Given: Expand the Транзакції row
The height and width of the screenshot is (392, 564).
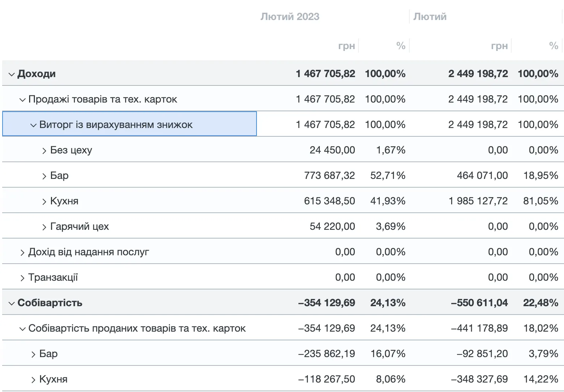Looking at the screenshot, I should [23, 278].
